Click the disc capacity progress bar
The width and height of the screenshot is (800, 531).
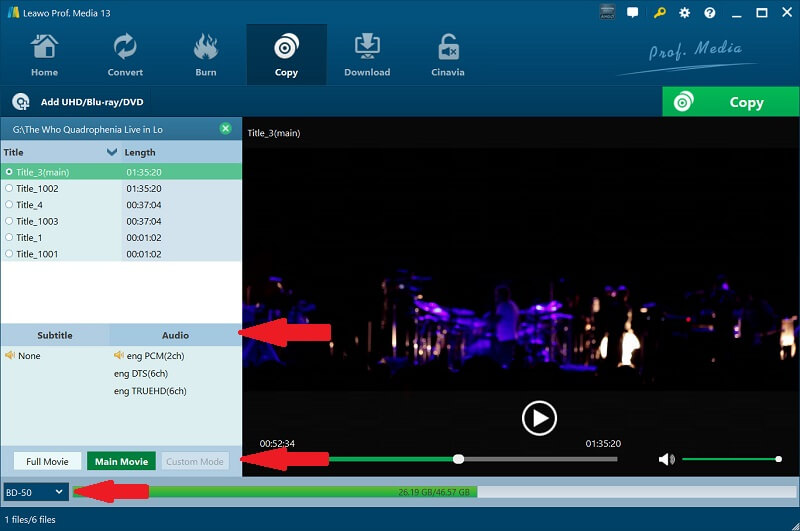pos(434,492)
